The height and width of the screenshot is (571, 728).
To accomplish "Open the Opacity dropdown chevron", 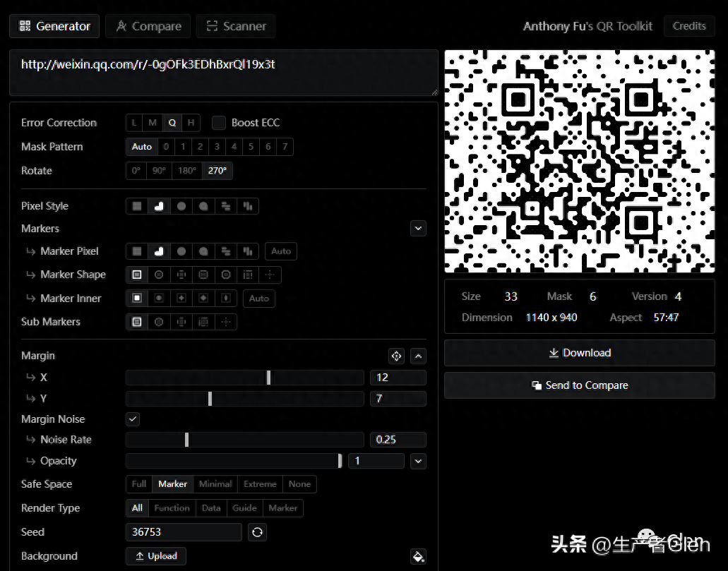I will point(418,461).
